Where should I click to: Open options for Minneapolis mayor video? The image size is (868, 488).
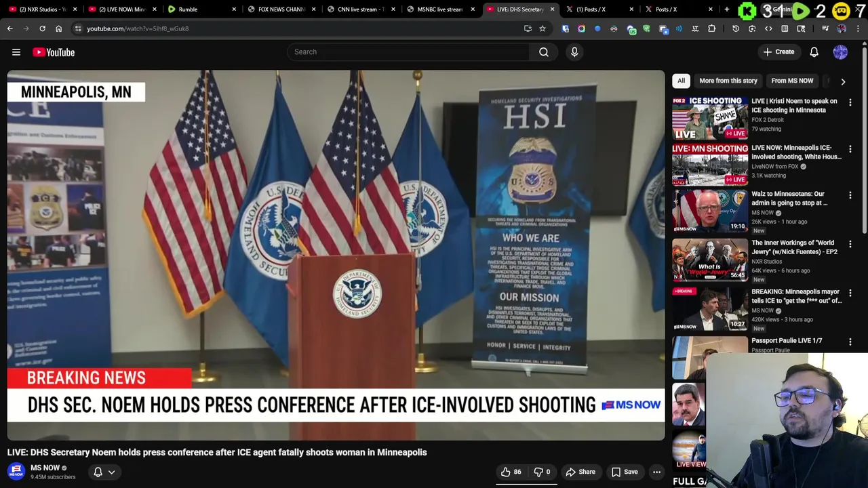(850, 293)
